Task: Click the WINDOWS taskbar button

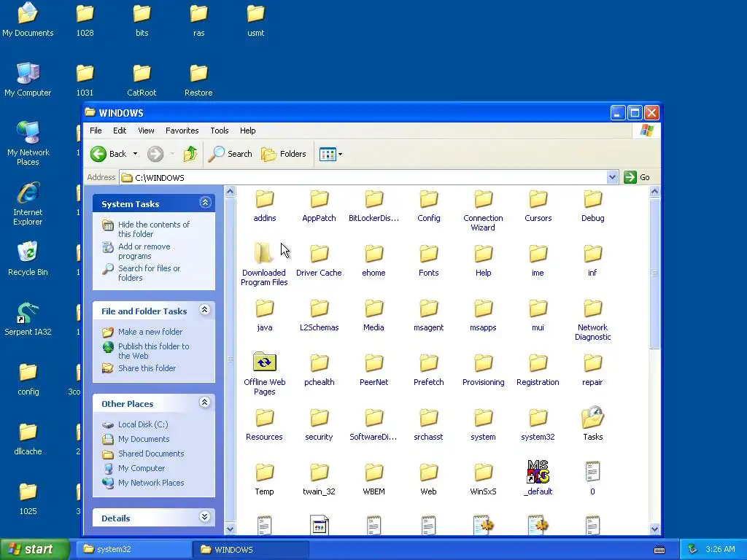Action: click(251, 550)
